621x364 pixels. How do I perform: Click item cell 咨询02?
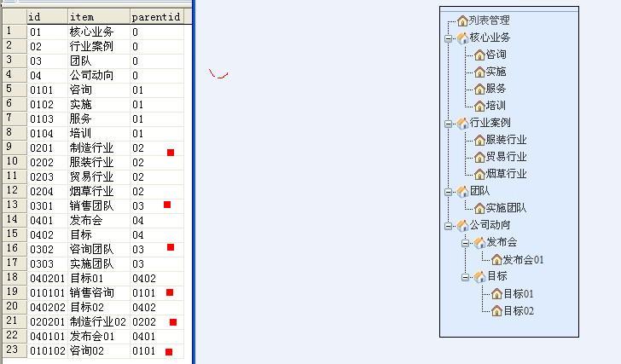point(99,350)
